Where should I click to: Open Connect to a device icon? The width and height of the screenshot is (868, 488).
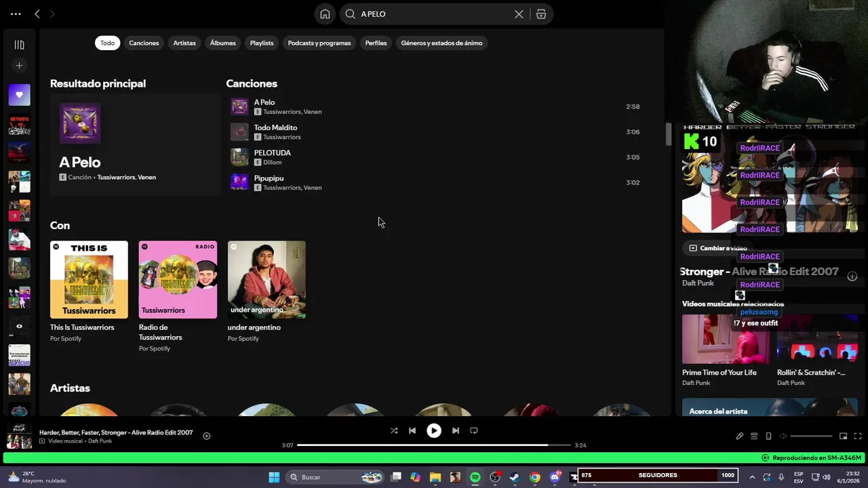click(768, 436)
